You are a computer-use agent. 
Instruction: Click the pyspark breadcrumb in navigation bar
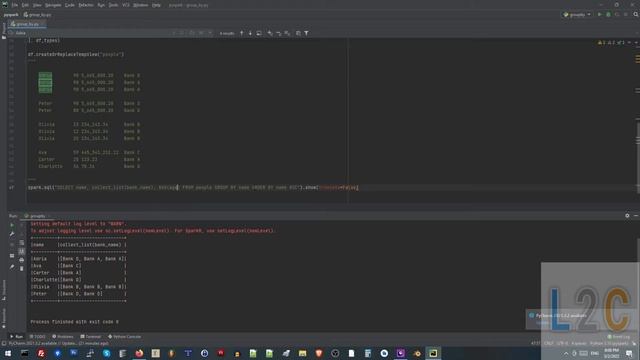tap(11, 15)
